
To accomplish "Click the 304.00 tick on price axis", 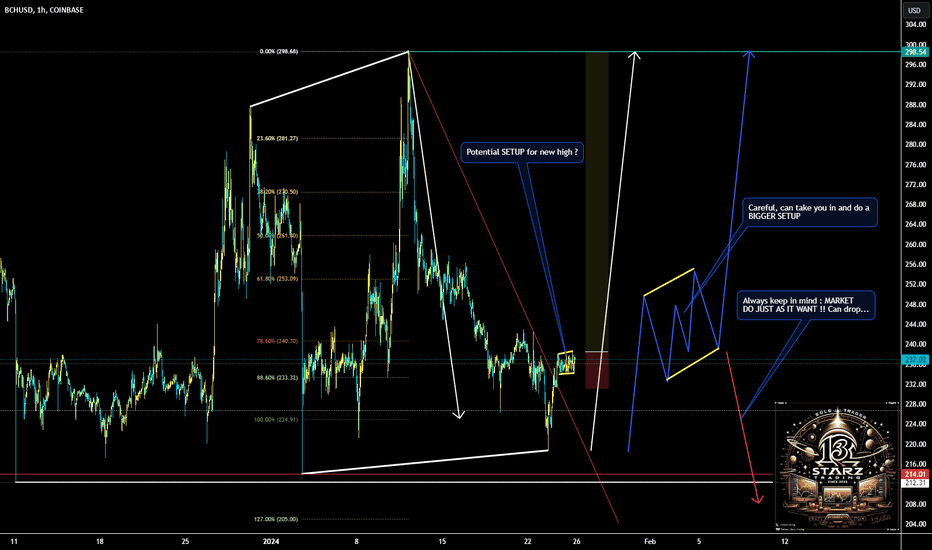I will click(x=915, y=24).
